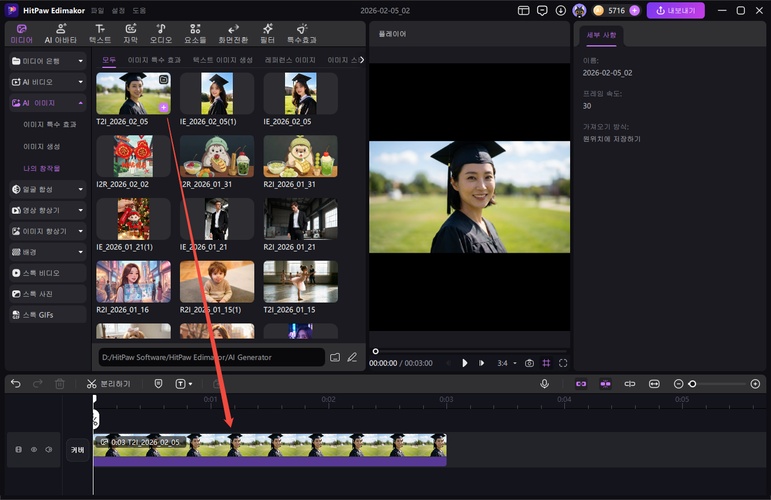This screenshot has width=771, height=500.
Task: Mute the timeline track speaker icon
Action: (x=48, y=450)
